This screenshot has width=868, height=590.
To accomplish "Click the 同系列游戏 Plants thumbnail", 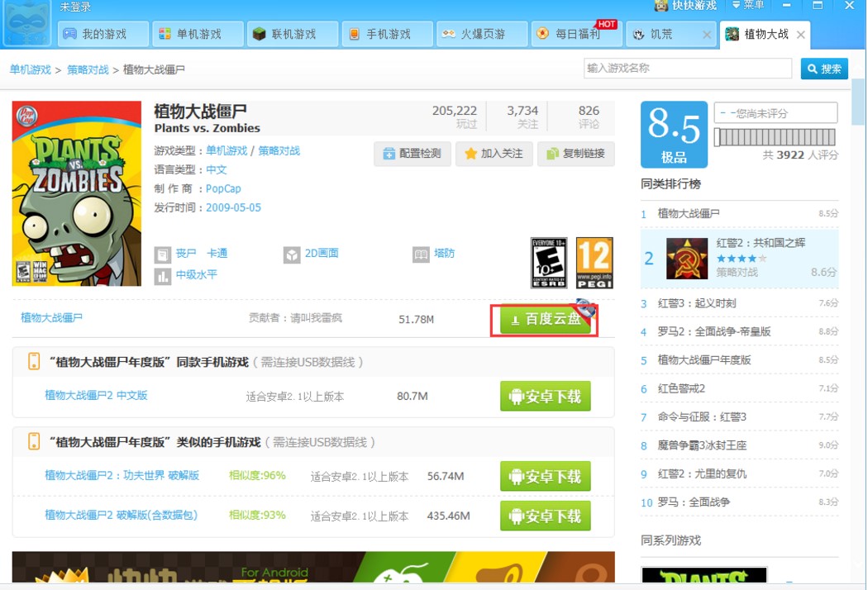I will pos(704,575).
